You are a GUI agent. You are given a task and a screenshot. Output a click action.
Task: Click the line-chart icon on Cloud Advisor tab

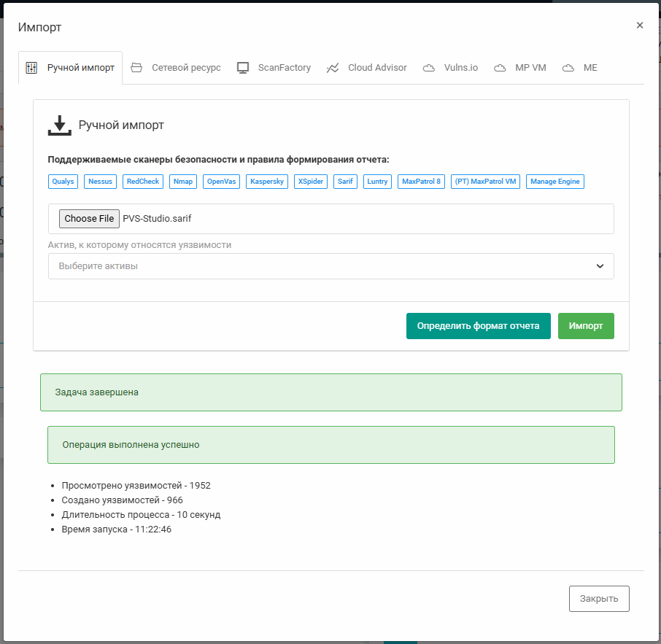[333, 66]
